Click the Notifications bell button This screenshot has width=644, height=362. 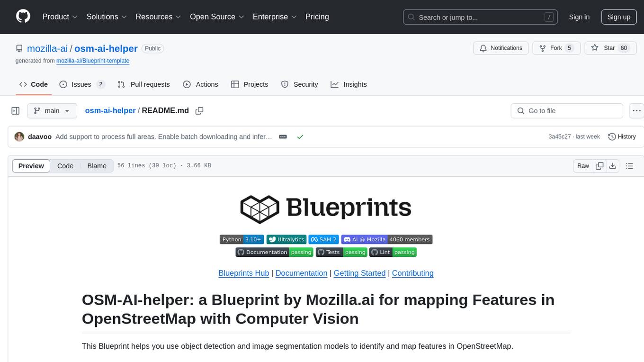coord(501,48)
